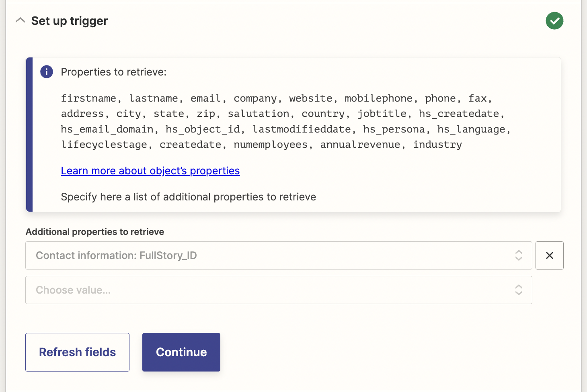
Task: Click the lifecyclestage property in the list
Action: [104, 145]
